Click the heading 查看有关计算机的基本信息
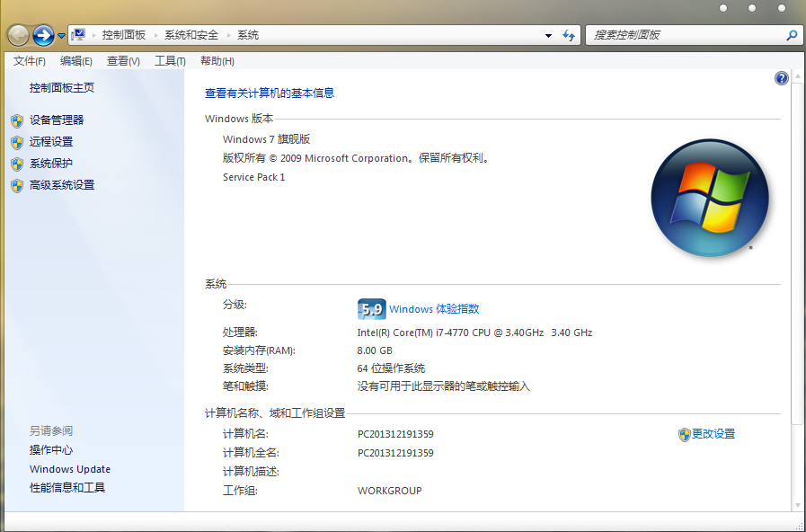The image size is (806, 532). click(x=270, y=93)
